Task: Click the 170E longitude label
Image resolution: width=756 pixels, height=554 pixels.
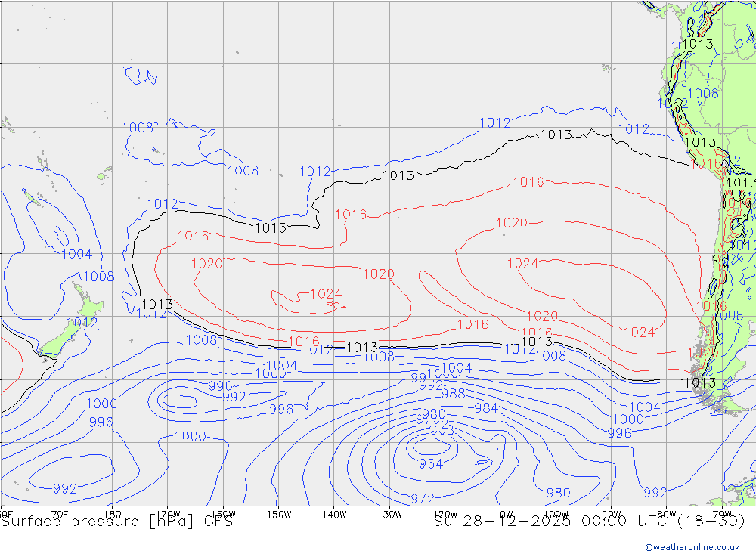Action: coord(57,514)
